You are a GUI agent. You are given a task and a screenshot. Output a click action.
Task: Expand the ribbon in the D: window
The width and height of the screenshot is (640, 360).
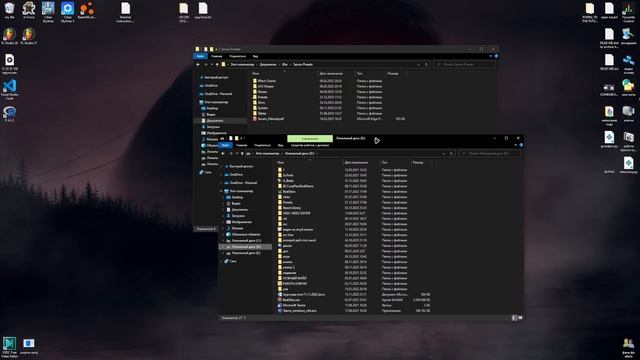tap(516, 145)
